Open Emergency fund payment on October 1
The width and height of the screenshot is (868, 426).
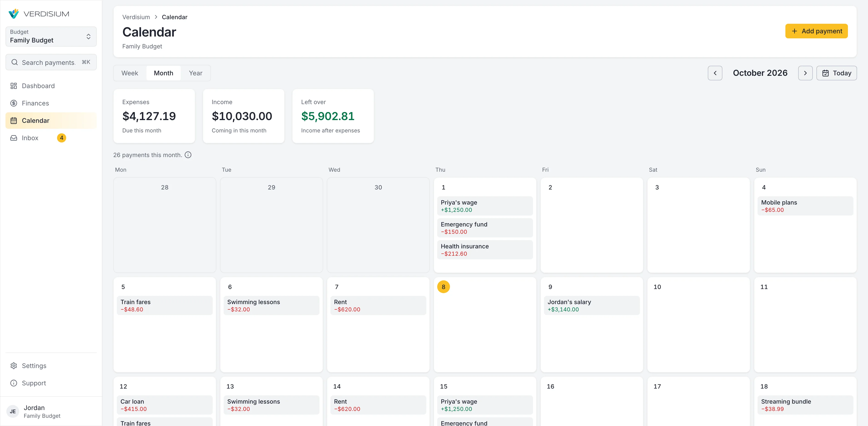coord(485,228)
